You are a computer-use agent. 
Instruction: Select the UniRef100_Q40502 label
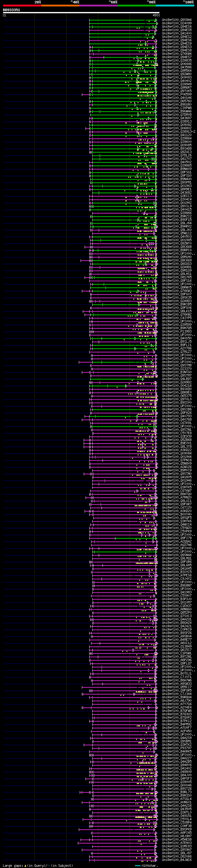177,162
